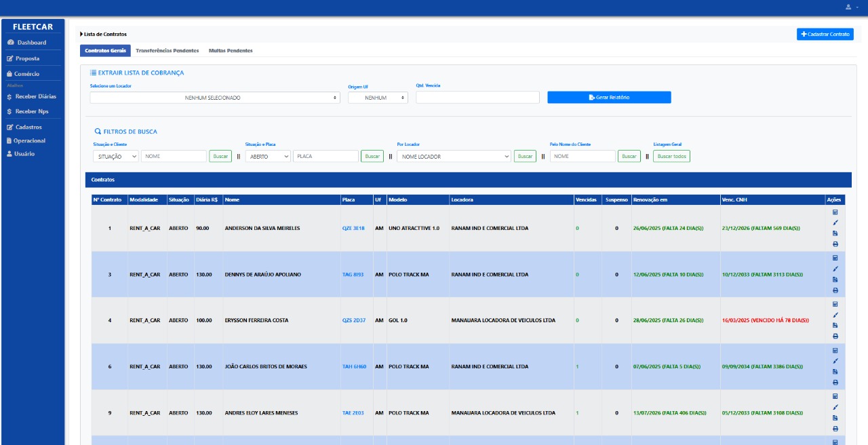Click brush icon in Erysson Ferreira Costa row
This screenshot has width=868, height=445.
(x=835, y=315)
